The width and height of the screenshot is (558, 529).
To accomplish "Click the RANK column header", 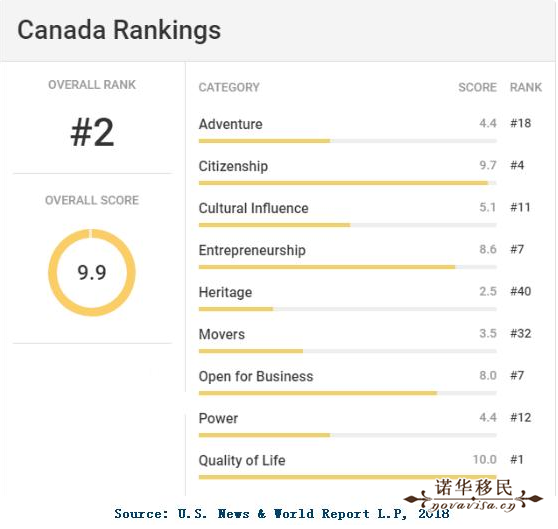I will pos(526,87).
